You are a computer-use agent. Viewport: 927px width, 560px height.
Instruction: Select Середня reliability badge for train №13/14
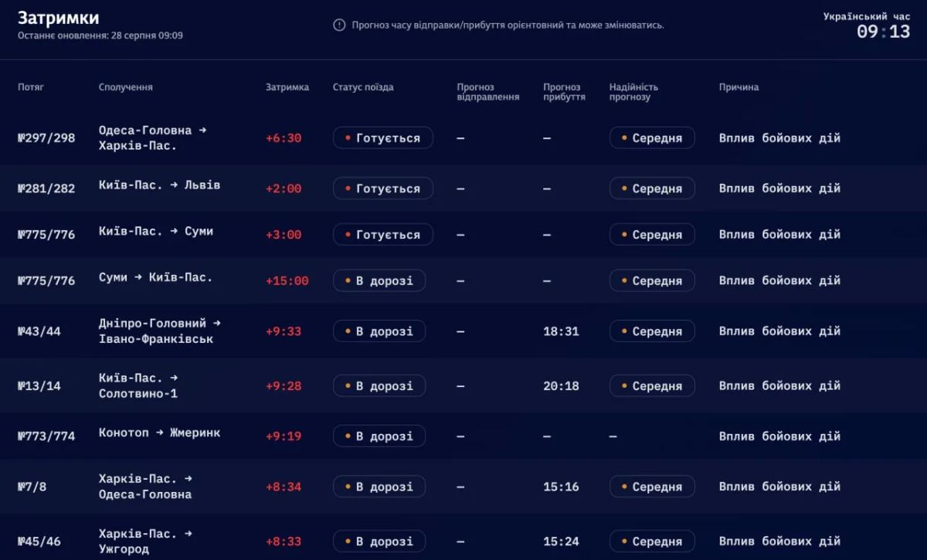(652, 386)
